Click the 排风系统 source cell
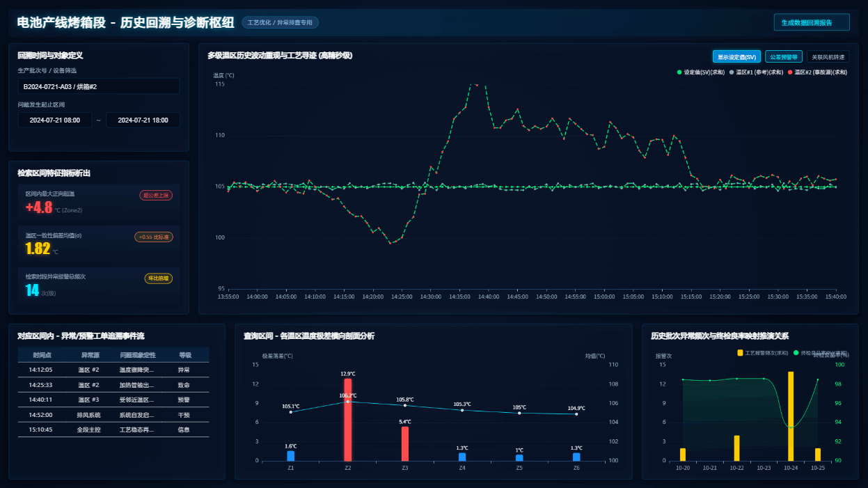Image resolution: width=868 pixels, height=488 pixels. tap(89, 415)
